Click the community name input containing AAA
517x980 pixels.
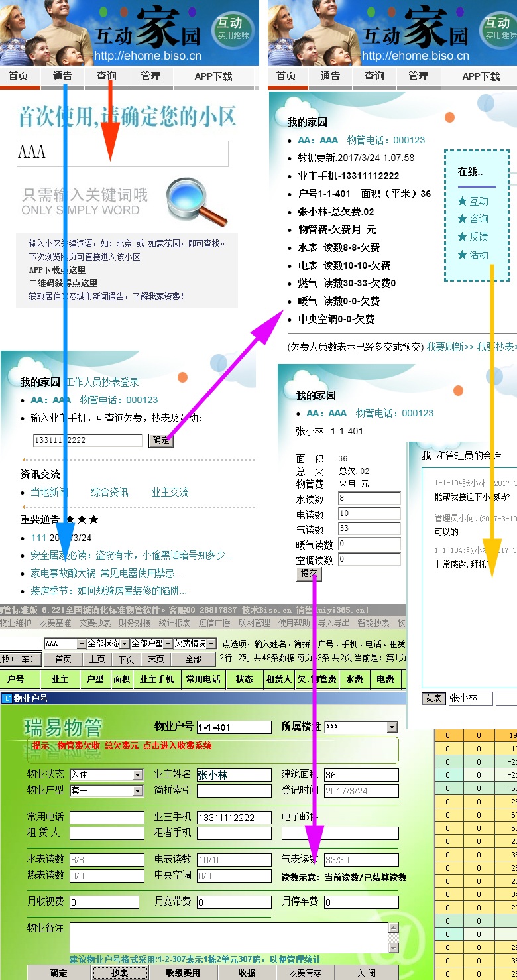click(x=123, y=153)
